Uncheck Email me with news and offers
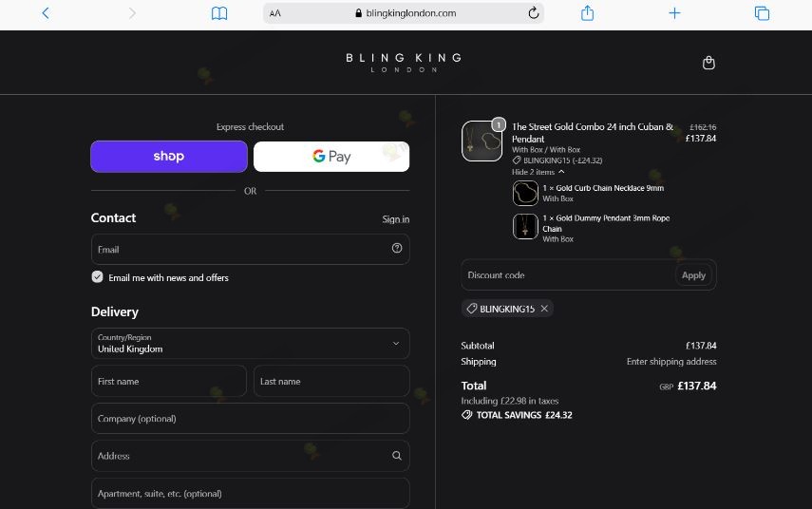Viewport: 812px width, 509px height. pyautogui.click(x=98, y=277)
